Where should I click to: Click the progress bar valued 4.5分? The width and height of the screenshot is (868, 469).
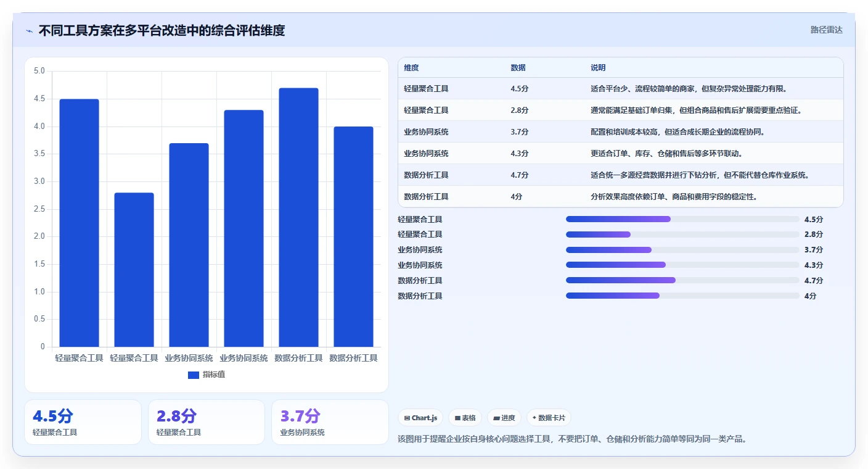682,219
